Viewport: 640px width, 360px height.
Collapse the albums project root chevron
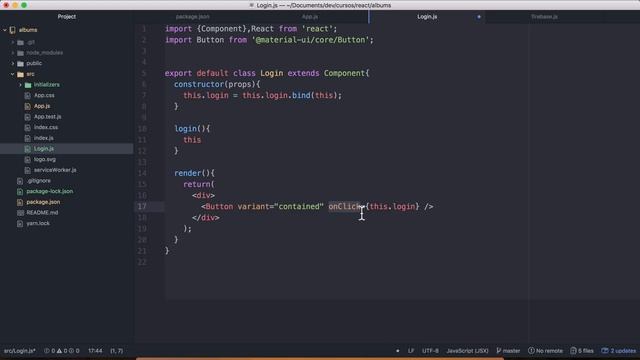pyautogui.click(x=5, y=30)
